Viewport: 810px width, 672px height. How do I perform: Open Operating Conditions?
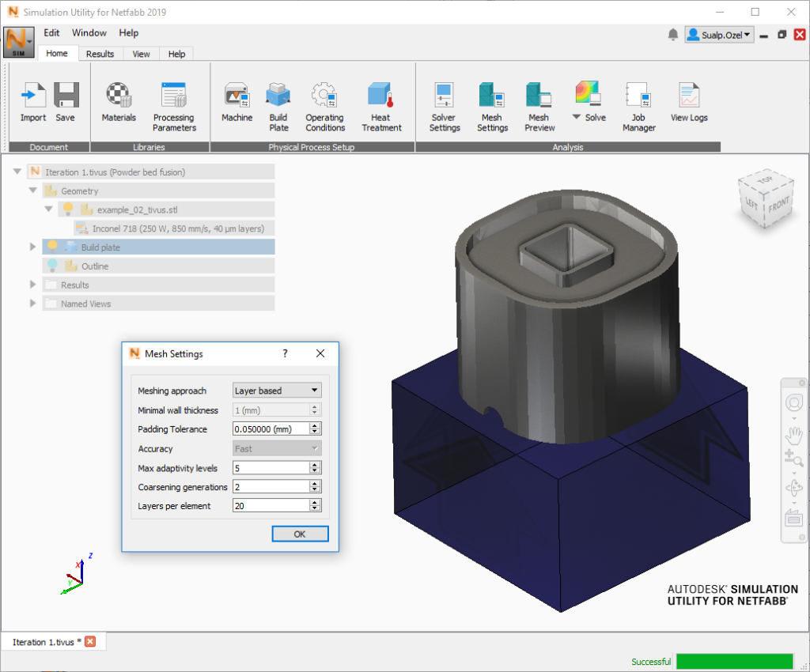pos(325,108)
